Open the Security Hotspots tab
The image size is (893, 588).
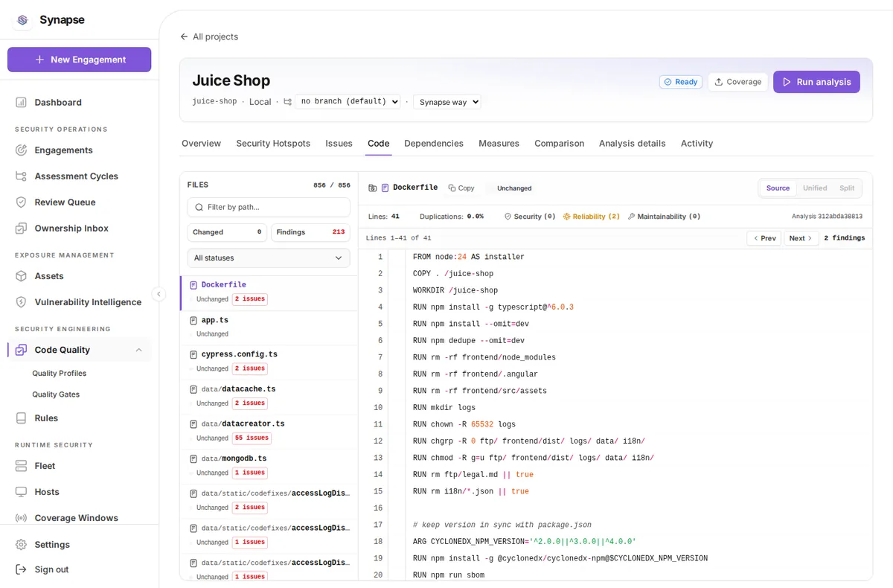273,143
